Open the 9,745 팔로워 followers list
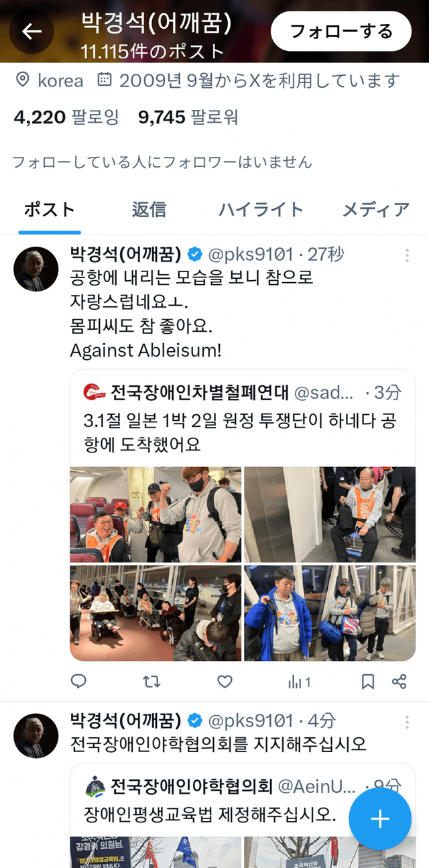 click(188, 118)
